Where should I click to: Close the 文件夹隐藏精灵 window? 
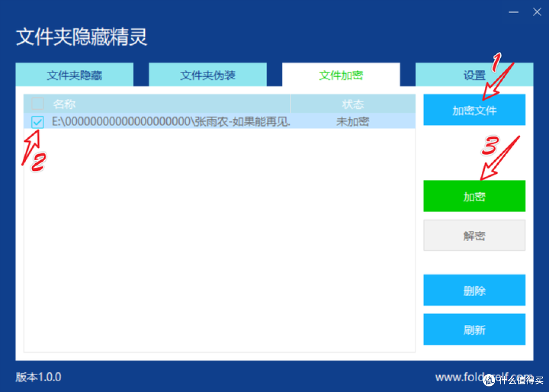pos(537,12)
